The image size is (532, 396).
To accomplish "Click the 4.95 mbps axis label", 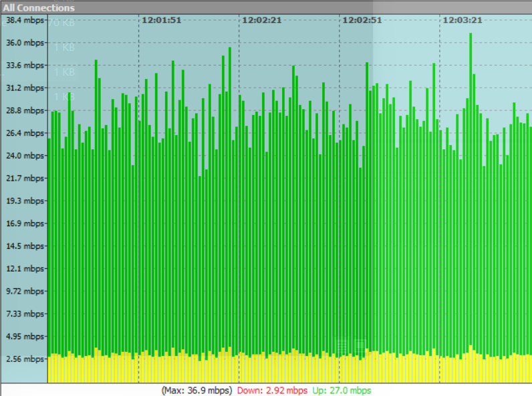I will pyautogui.click(x=25, y=336).
